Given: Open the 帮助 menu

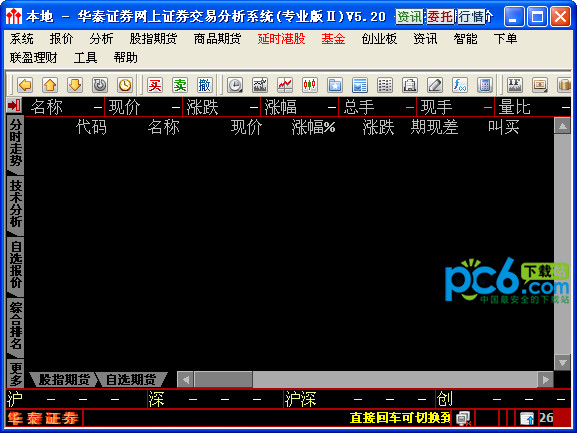Looking at the screenshot, I should point(125,58).
